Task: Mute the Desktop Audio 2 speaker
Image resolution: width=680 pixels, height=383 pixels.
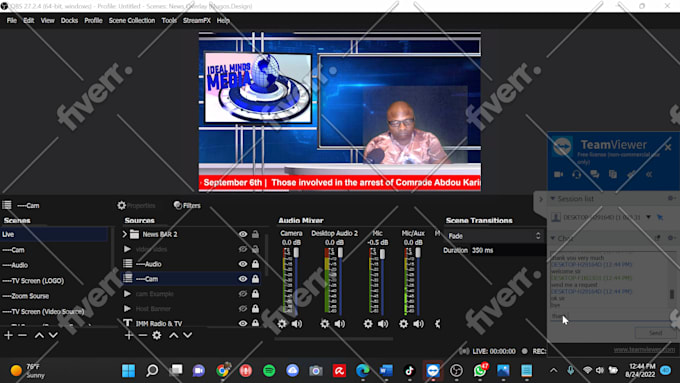Action: [340, 324]
